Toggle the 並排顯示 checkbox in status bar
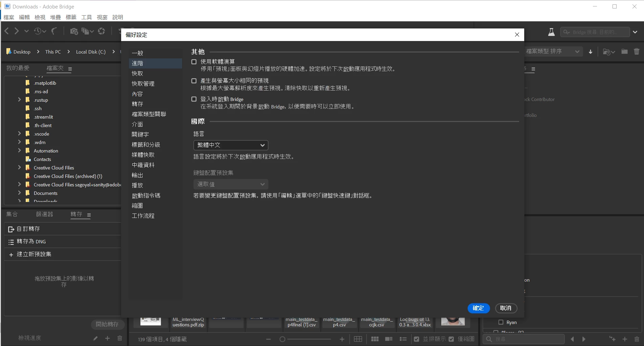This screenshot has height=346, width=644. (417, 339)
